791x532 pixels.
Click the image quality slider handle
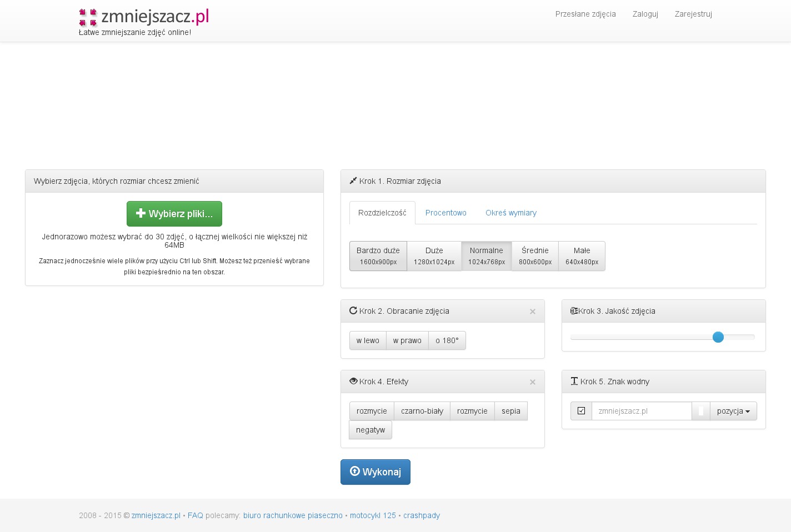point(718,337)
